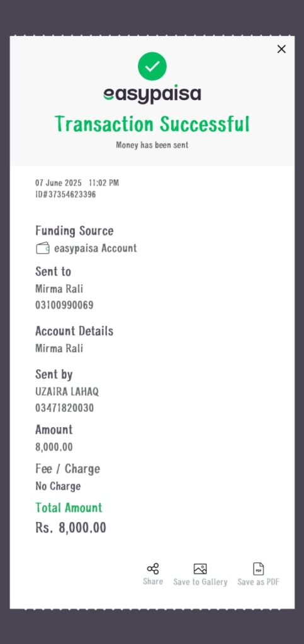Click the Funding Source heading
This screenshot has width=304, height=644.
[74, 230]
